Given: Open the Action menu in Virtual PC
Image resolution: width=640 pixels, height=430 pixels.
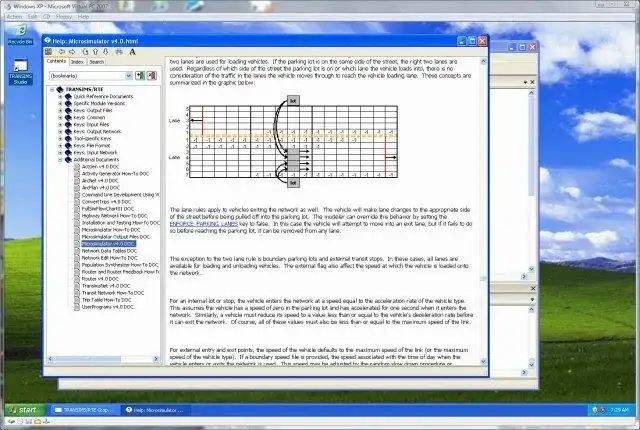Looking at the screenshot, I should (x=14, y=17).
